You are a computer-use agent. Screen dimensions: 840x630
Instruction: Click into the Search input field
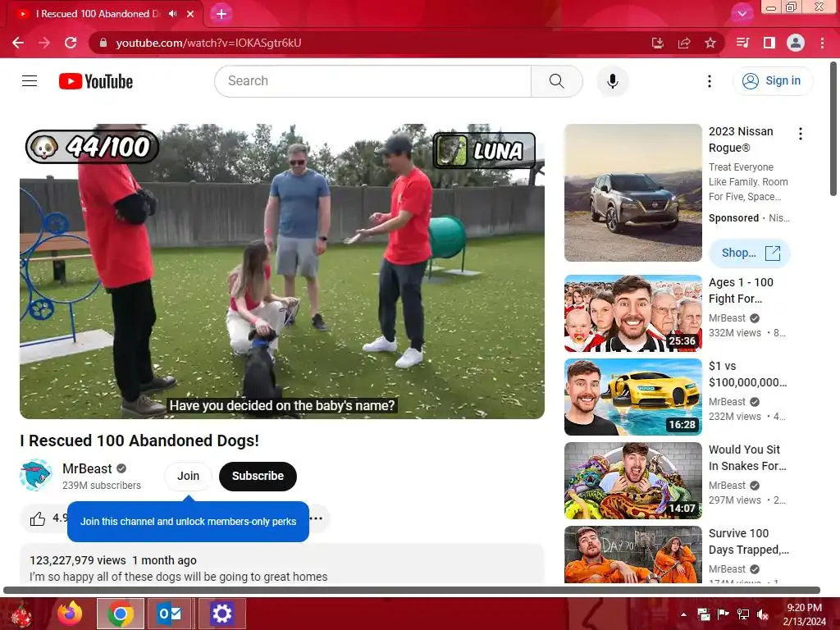coord(373,81)
